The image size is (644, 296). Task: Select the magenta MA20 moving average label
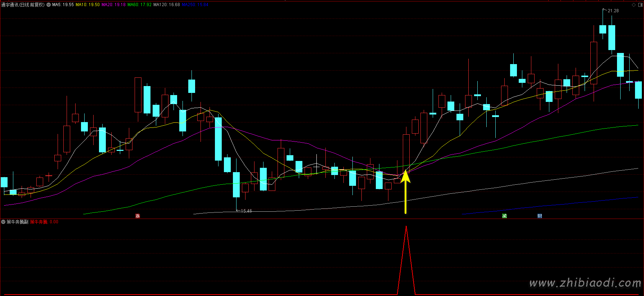[x=113, y=5]
